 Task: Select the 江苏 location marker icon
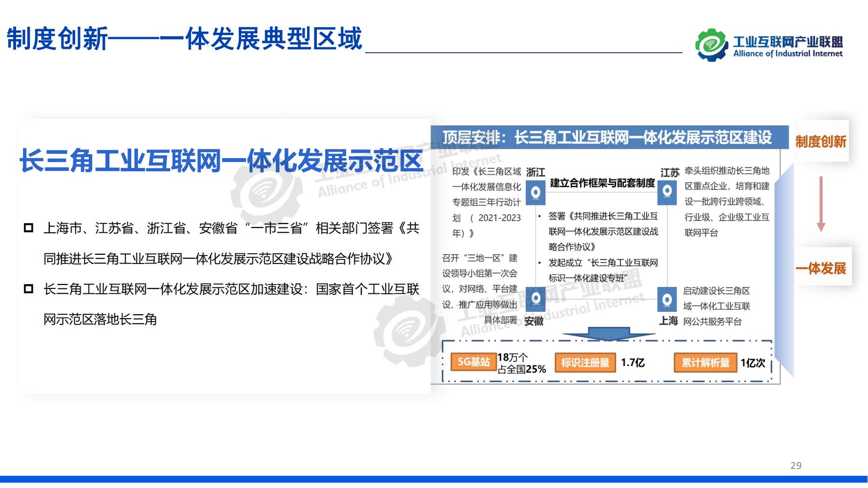coord(667,192)
